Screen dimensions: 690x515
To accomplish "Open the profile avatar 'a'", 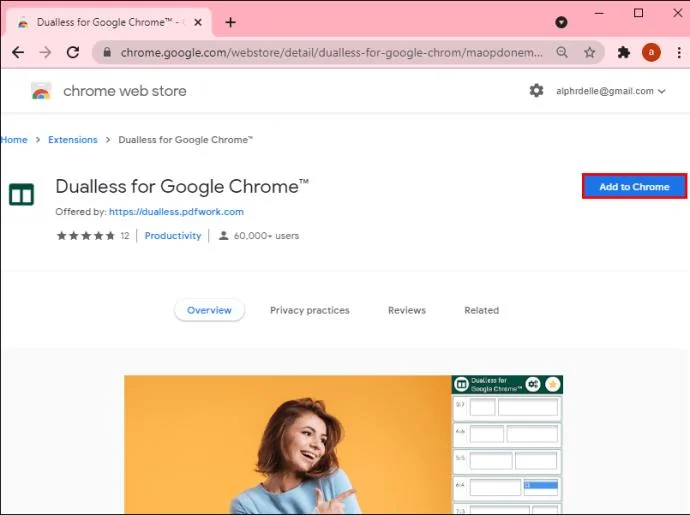I will [651, 52].
